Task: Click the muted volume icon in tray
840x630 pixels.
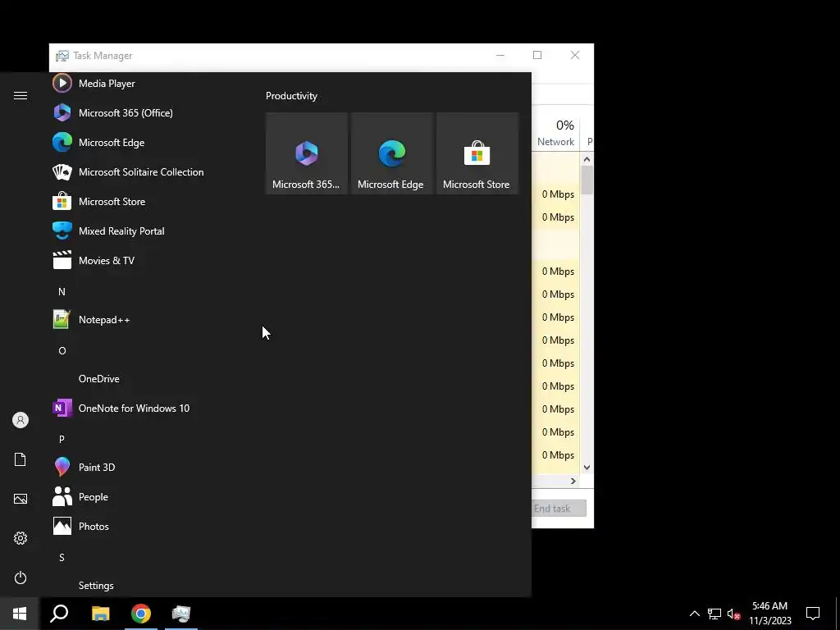Action: [x=733, y=614]
